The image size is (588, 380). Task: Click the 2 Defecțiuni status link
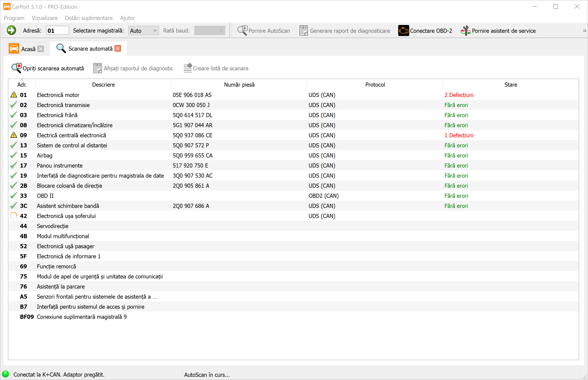[x=459, y=95]
